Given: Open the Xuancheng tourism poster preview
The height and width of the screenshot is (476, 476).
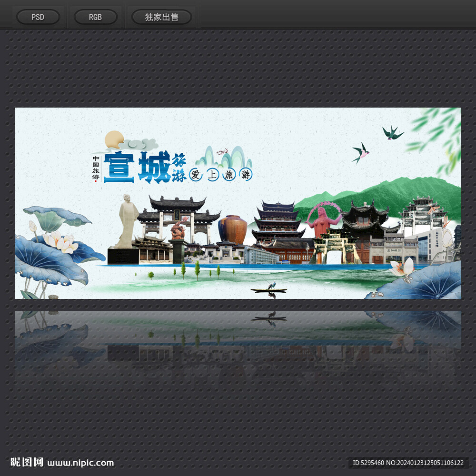Looking at the screenshot, I should 238,203.
